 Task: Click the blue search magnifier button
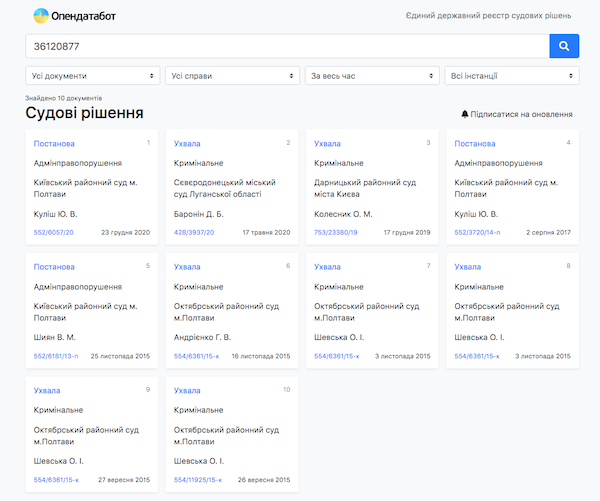(564, 46)
